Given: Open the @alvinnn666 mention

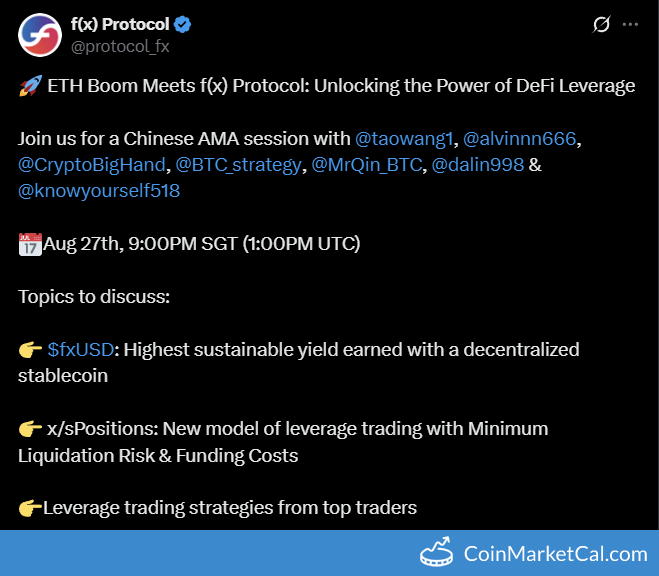Looking at the screenshot, I should tap(519, 139).
